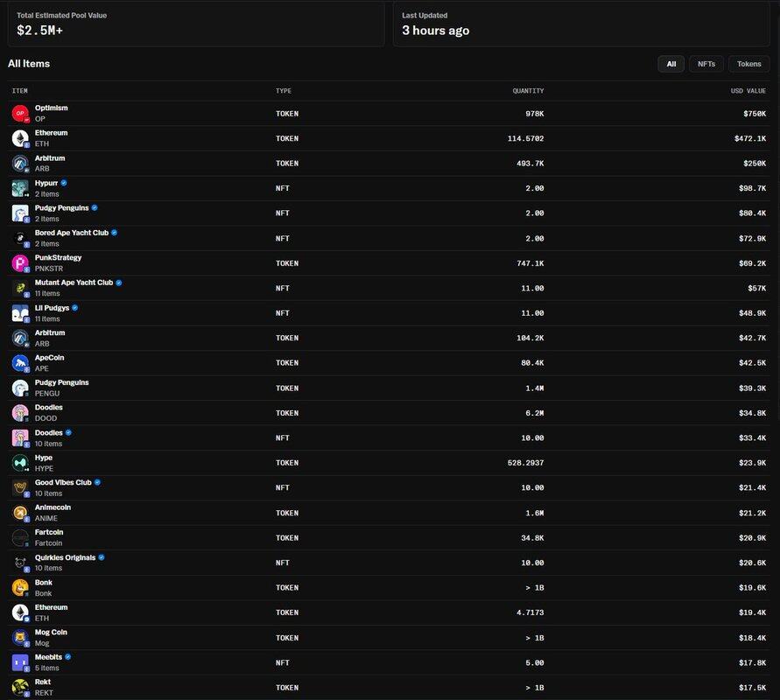Click the Meebits collection icon
Viewport: 780px width, 700px height.
pyautogui.click(x=20, y=662)
